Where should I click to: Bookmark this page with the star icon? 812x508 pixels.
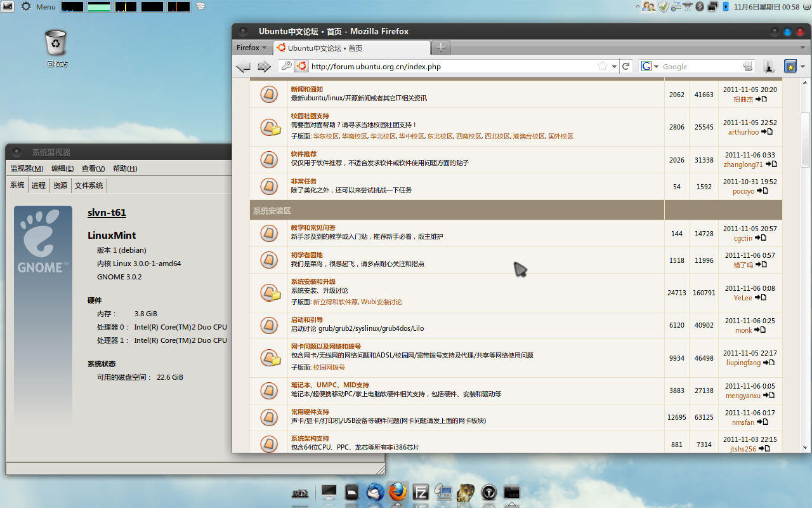click(x=603, y=66)
